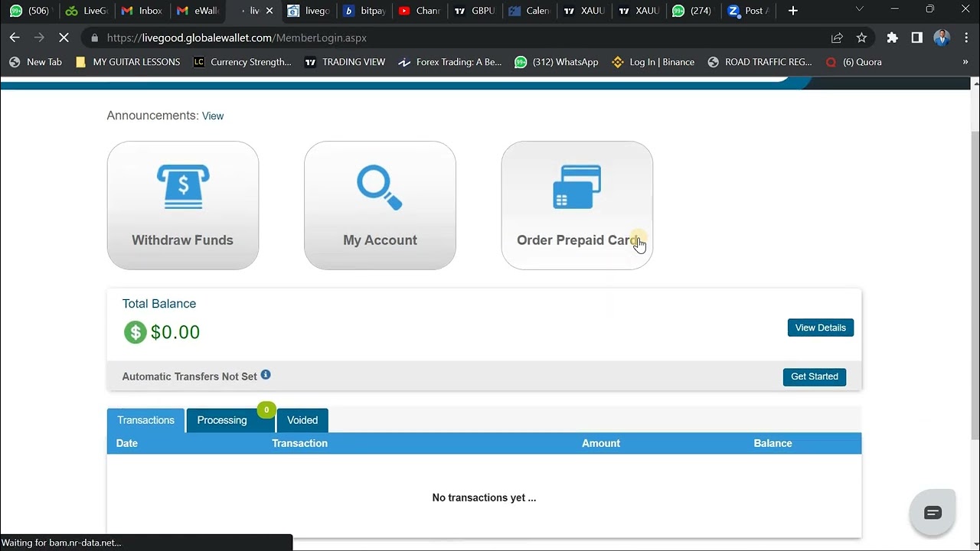Click the Amount column header
980x551 pixels.
pyautogui.click(x=601, y=443)
